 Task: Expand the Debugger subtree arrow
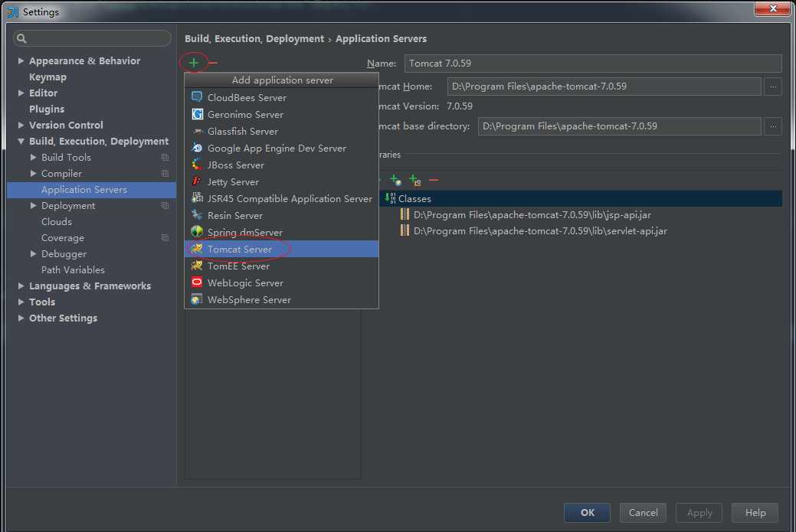click(x=33, y=253)
